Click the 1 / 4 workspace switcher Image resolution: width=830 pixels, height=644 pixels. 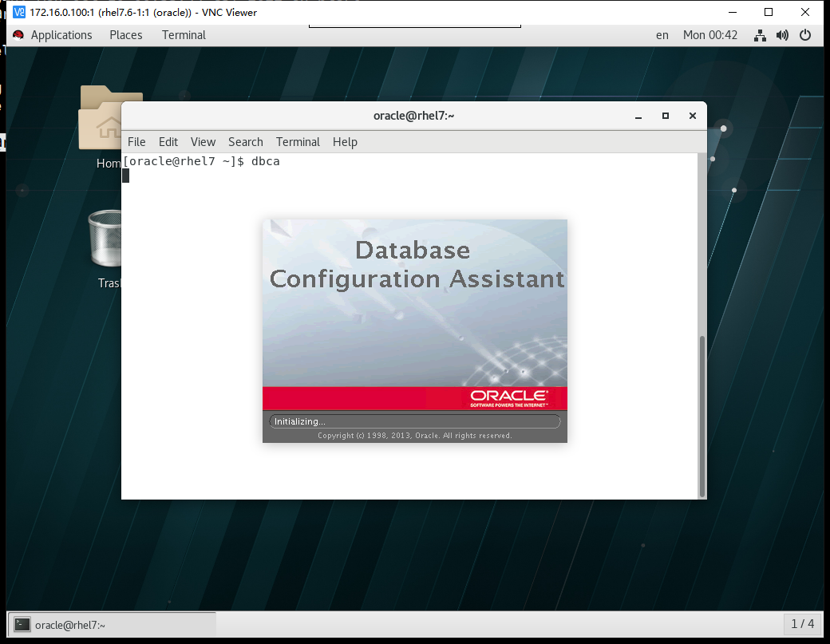pos(803,624)
